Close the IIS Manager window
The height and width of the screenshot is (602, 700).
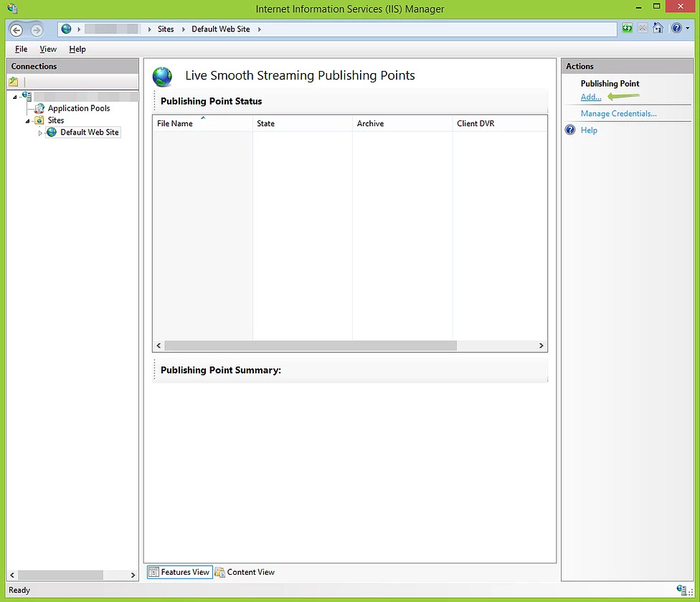click(681, 6)
